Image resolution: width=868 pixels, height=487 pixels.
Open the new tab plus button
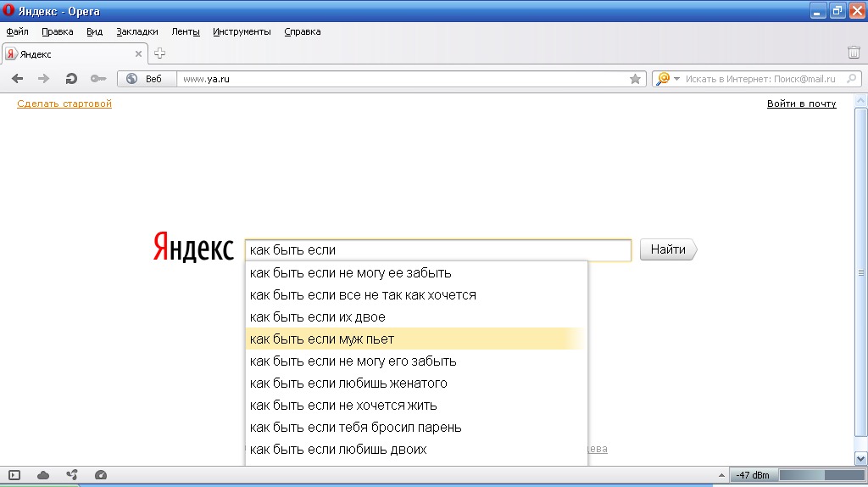pos(159,53)
